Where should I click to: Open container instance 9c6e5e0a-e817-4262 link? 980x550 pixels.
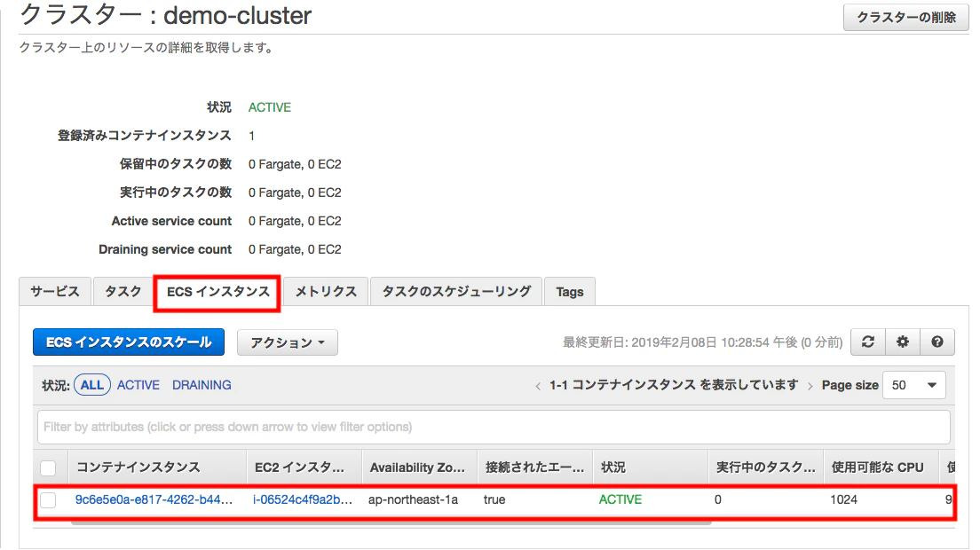tap(154, 499)
